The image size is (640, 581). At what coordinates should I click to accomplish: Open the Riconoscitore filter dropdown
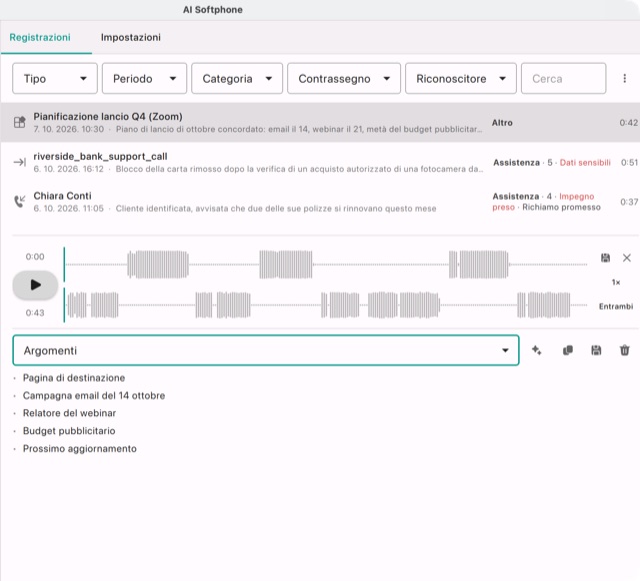point(460,78)
